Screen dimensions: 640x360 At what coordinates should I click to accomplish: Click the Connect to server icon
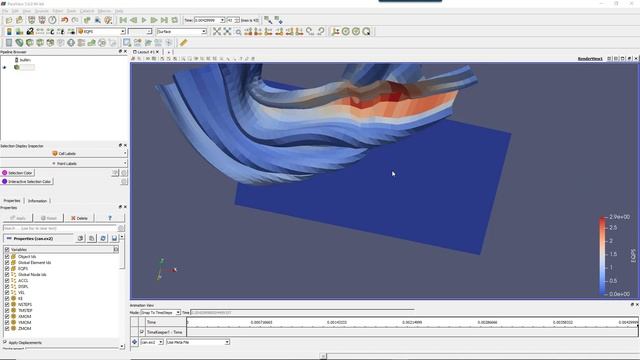tap(31, 20)
